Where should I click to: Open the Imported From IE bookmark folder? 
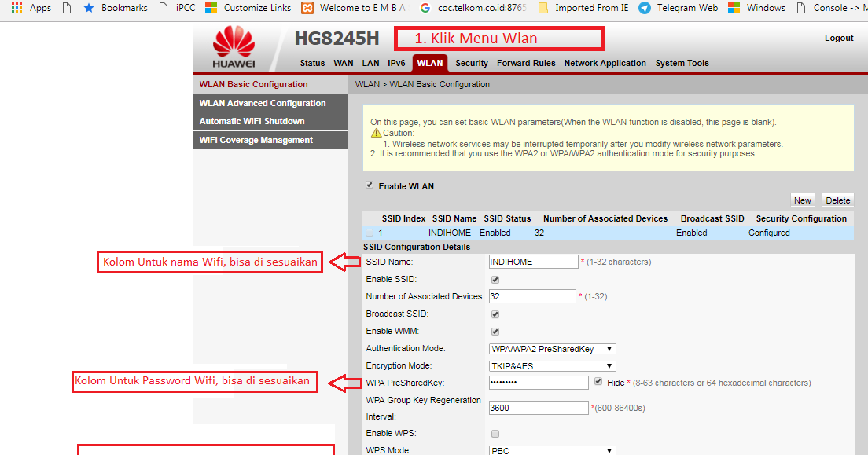tap(590, 8)
